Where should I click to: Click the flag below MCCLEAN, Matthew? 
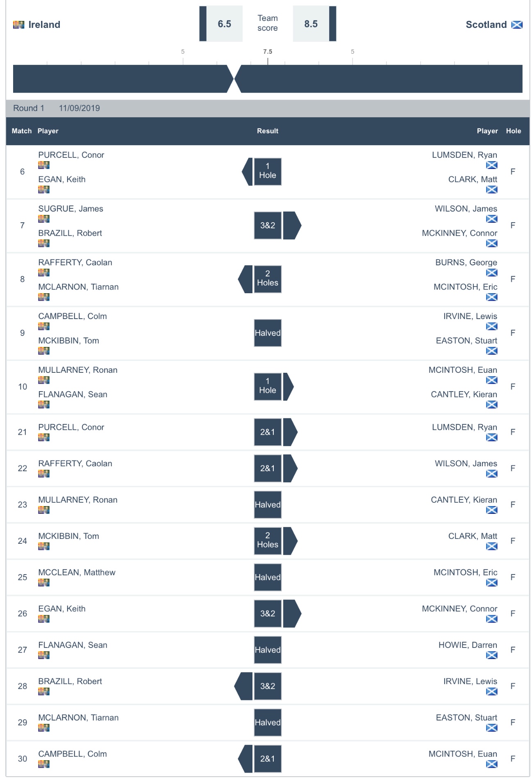pyautogui.click(x=44, y=583)
